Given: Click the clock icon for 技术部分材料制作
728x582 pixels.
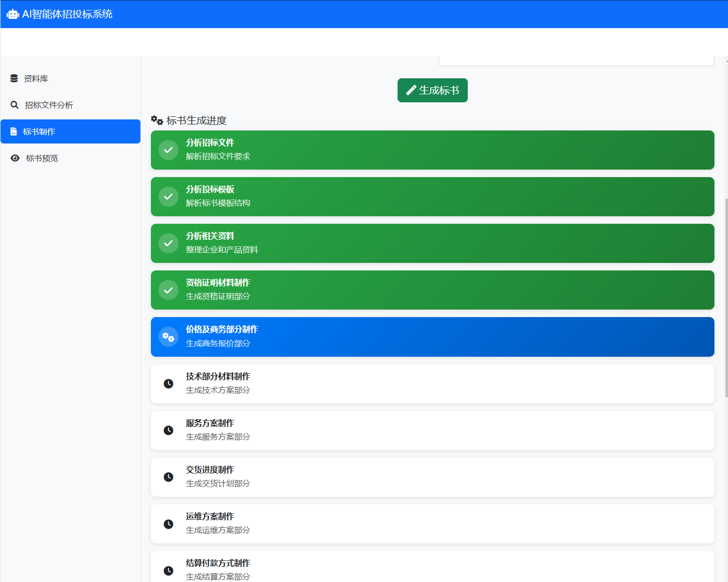Looking at the screenshot, I should [x=168, y=384].
